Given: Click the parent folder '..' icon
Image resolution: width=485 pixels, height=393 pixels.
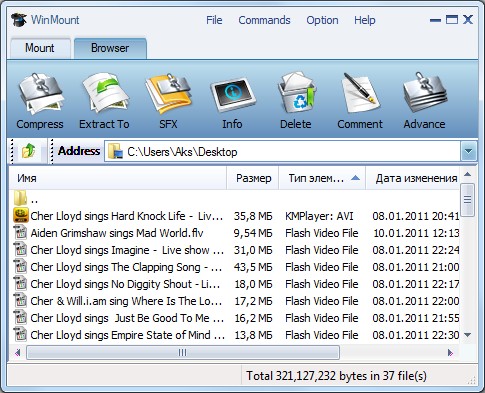Looking at the screenshot, I should coord(20,199).
